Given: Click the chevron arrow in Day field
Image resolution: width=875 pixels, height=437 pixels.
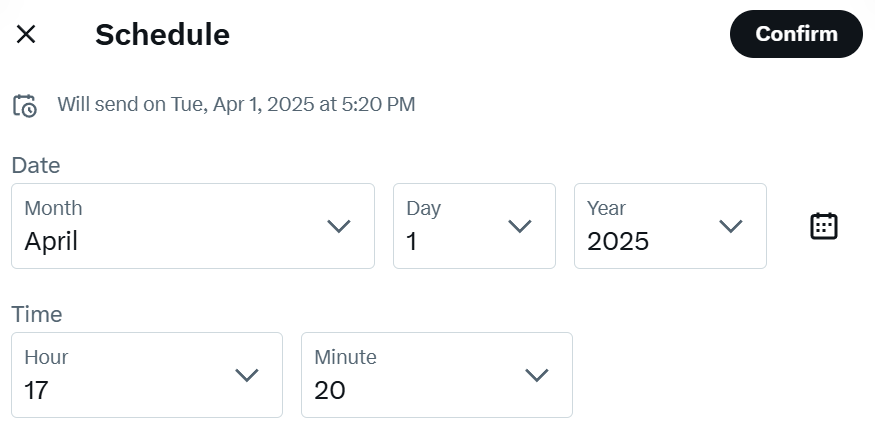Looking at the screenshot, I should 520,226.
